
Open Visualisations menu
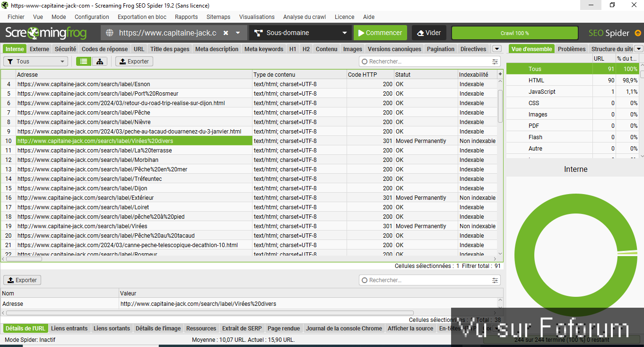257,17
